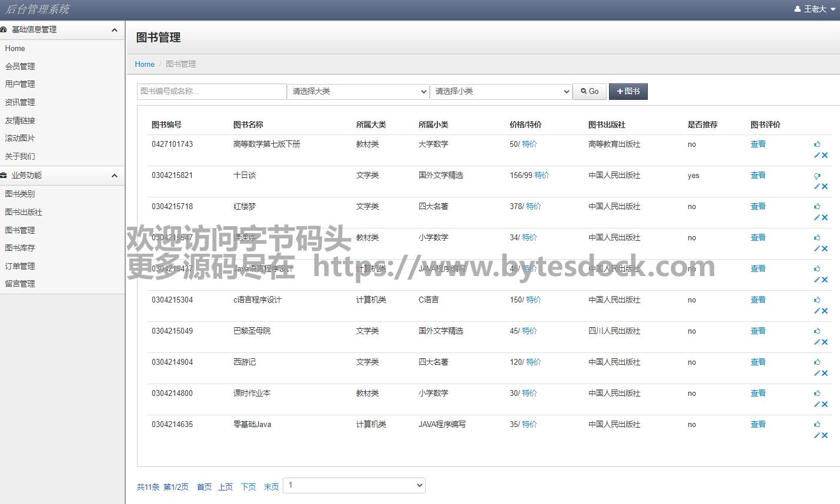Click delete X for 课时作业本 row
The height and width of the screenshot is (504, 840).
coord(825,404)
